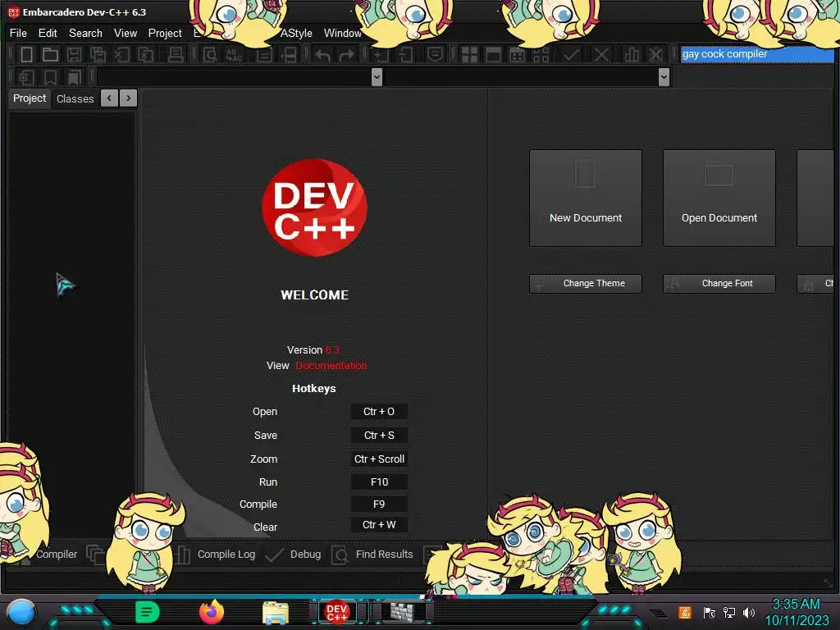
Task: Click the 'Ctr + W' Clear hotkey label
Action: pyautogui.click(x=379, y=525)
